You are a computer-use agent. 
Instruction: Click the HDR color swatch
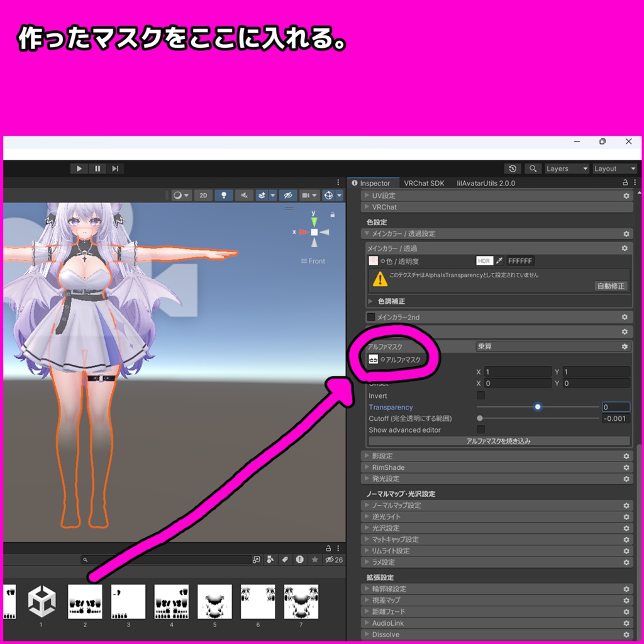point(484,261)
